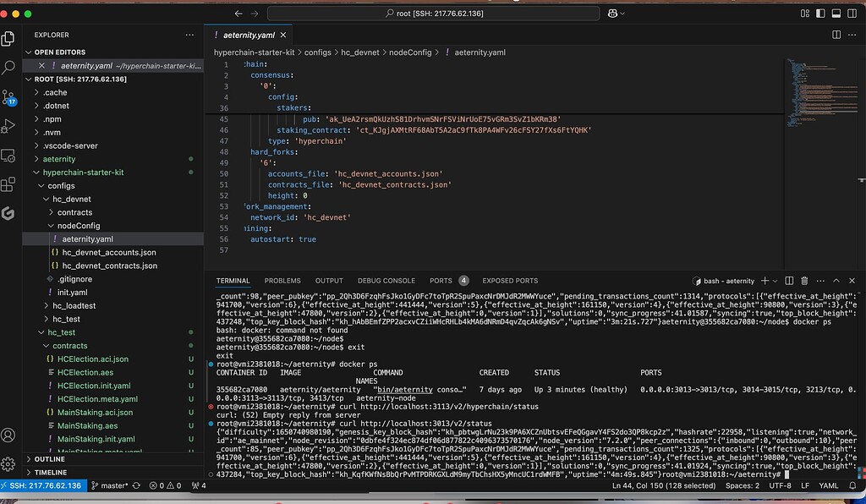The width and height of the screenshot is (866, 504).
Task: Maximize the panel with the chevron icon
Action: coord(836,281)
